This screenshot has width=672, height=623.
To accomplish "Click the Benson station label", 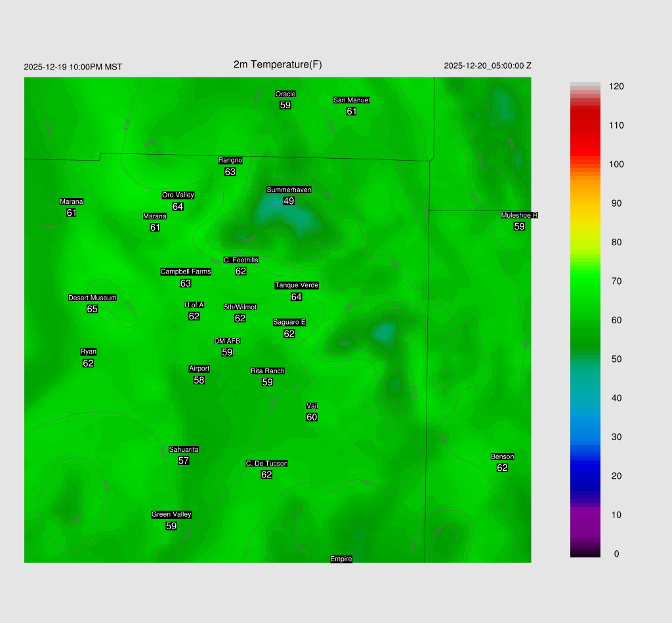I will [502, 456].
